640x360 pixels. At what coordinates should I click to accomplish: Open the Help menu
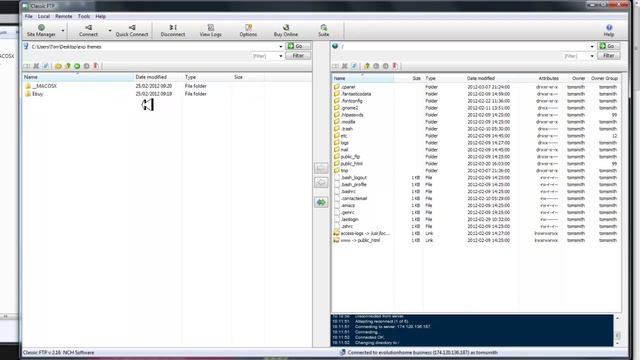(100, 16)
